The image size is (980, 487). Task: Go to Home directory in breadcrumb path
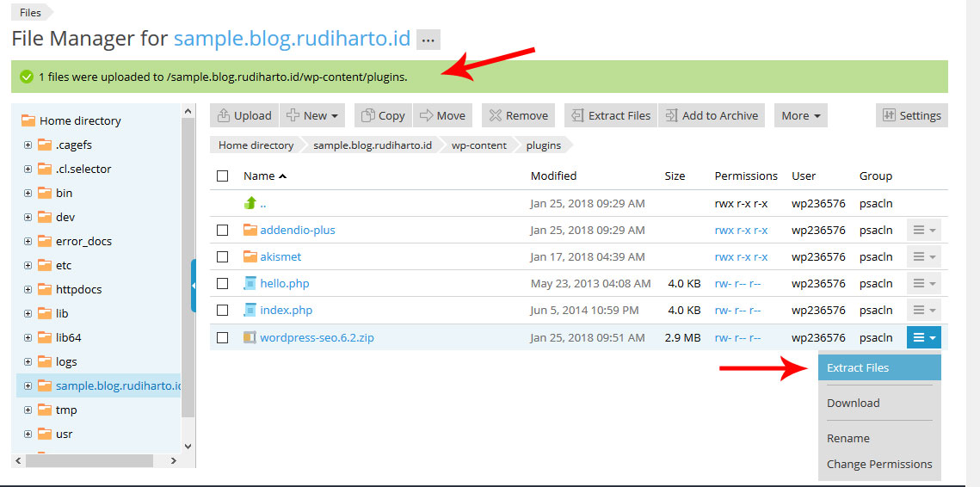tap(256, 145)
